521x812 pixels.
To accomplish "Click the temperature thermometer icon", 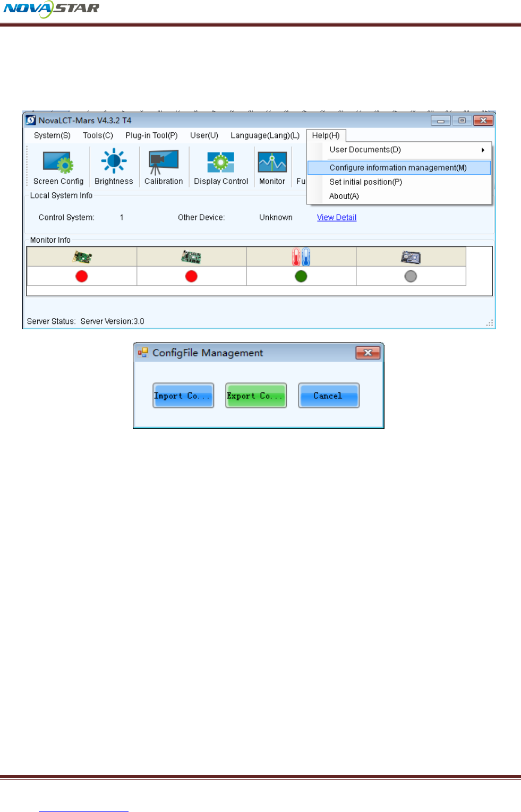I will 301,257.
